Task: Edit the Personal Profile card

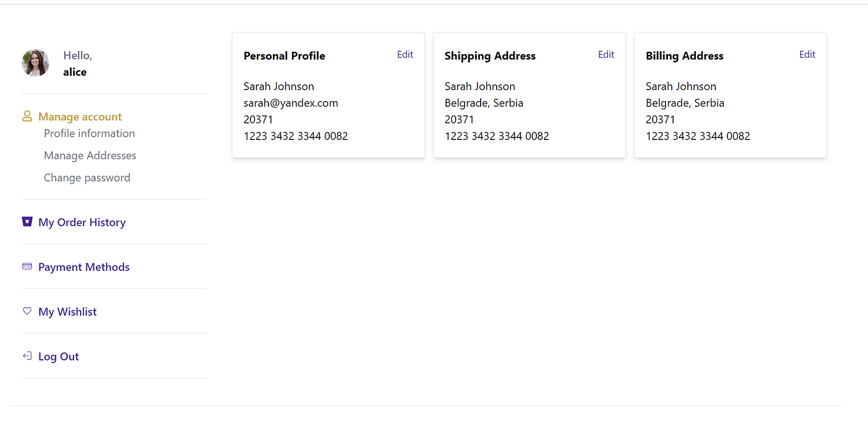Action: (x=405, y=55)
